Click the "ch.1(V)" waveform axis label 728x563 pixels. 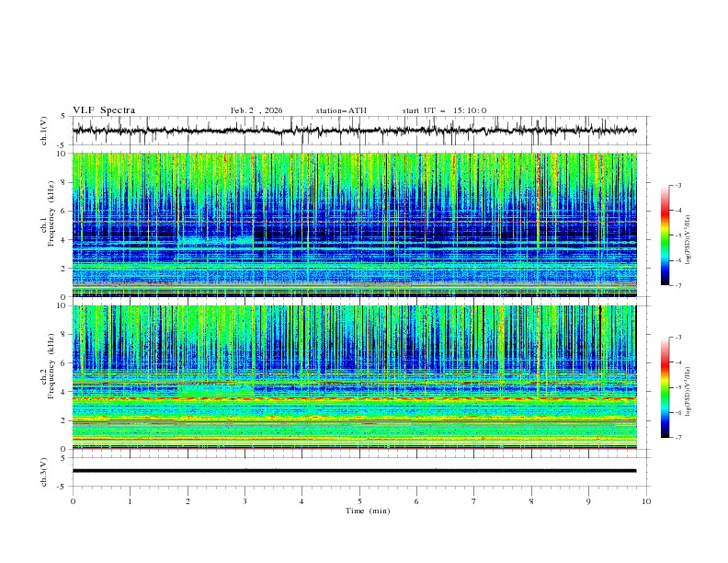pos(44,131)
